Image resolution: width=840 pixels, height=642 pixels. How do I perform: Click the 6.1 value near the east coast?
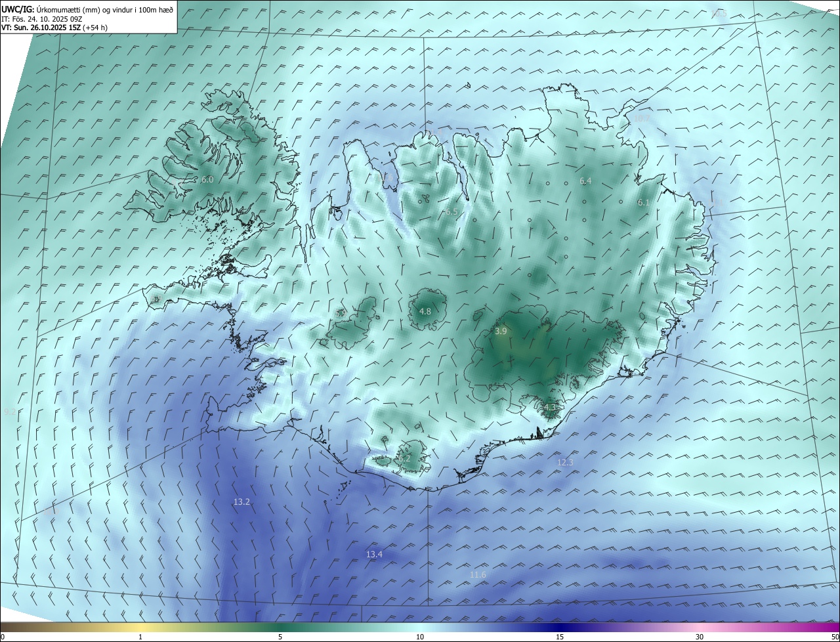click(x=643, y=203)
